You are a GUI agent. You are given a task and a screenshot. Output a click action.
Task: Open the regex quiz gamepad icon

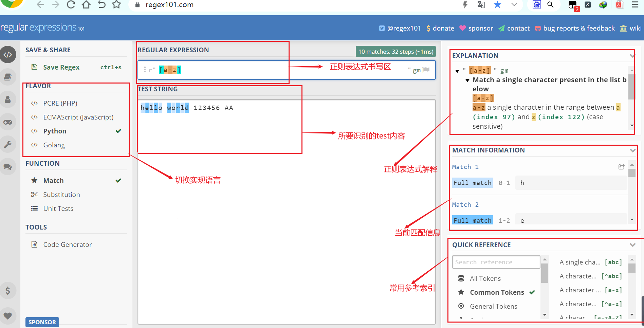[x=8, y=122]
